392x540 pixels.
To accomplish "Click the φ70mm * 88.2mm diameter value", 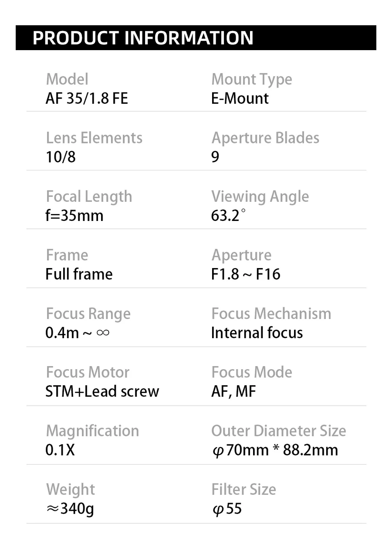I will 275,450.
